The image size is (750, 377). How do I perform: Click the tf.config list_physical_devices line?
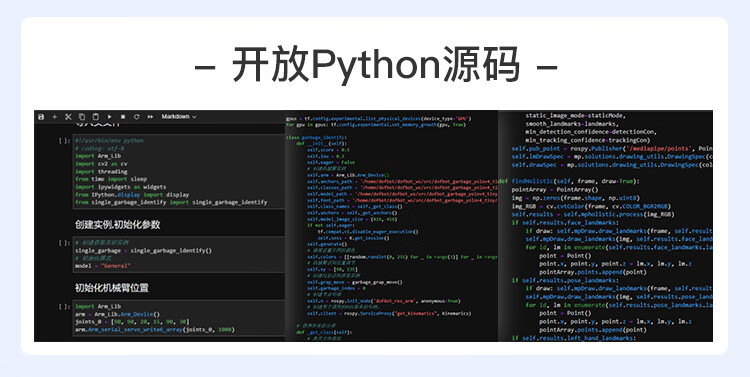379,119
